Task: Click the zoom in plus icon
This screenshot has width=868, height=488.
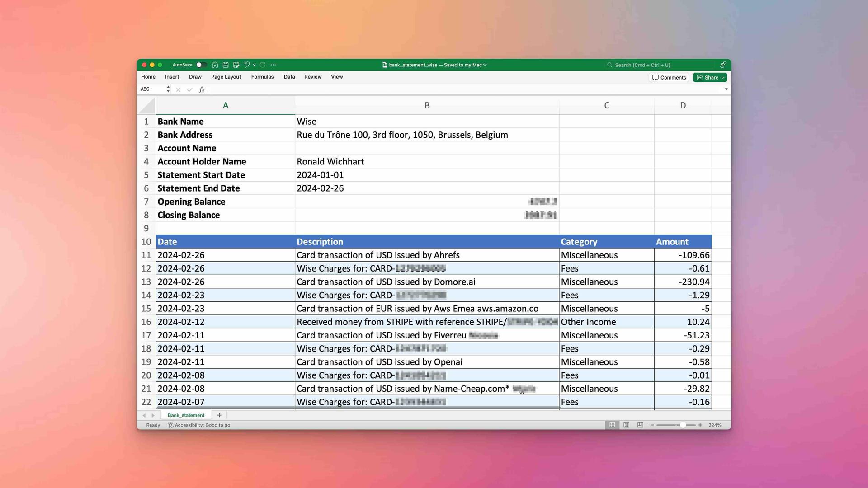Action: [700, 425]
